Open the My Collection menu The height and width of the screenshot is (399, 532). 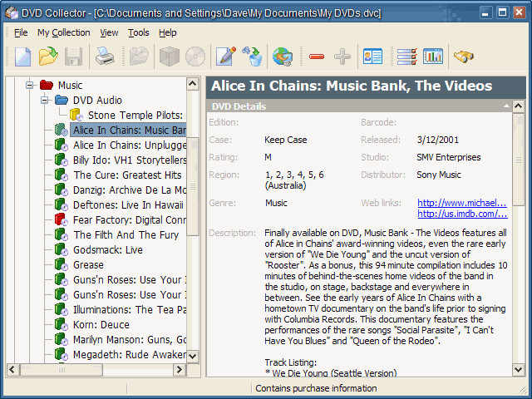[64, 32]
